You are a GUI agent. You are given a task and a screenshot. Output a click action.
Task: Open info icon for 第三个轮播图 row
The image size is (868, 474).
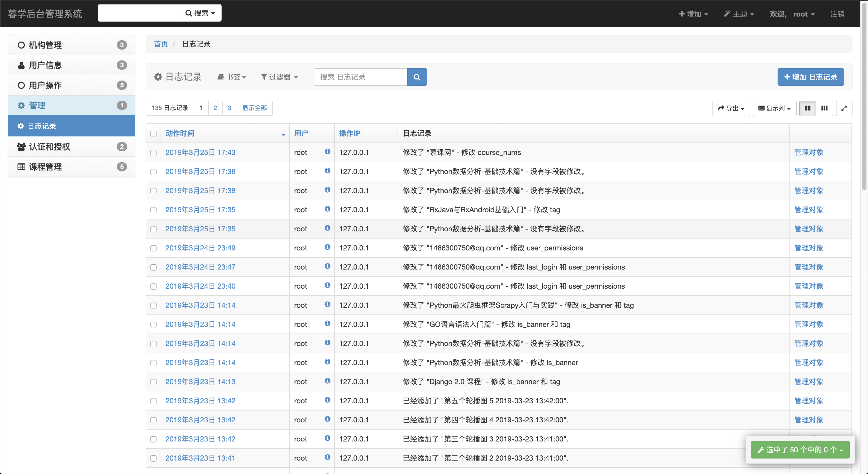coord(327,438)
